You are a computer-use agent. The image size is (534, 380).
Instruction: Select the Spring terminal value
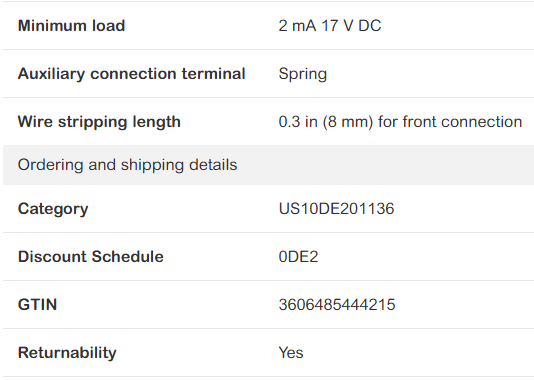303,74
